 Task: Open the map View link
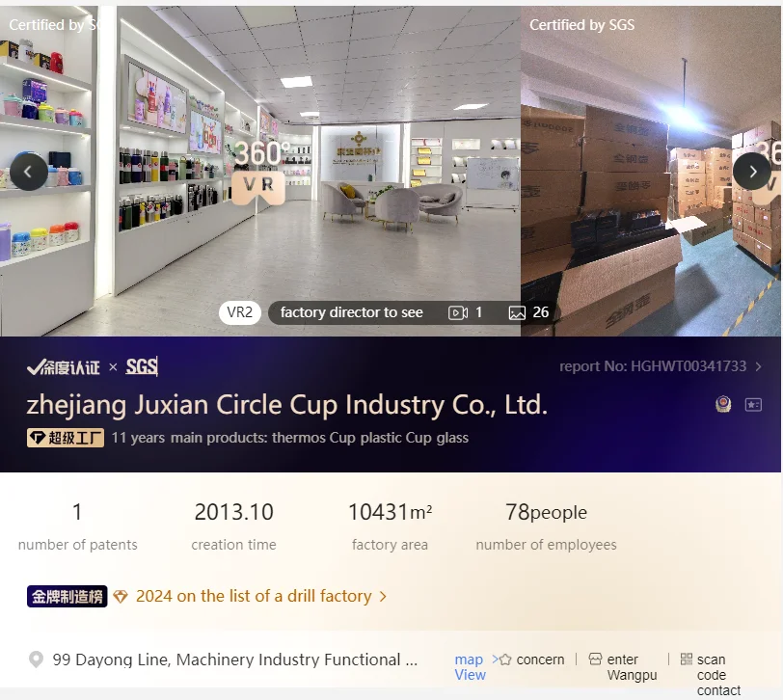click(470, 667)
